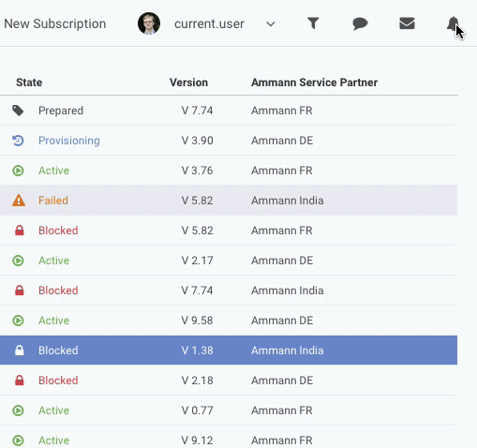Click Ammann India in the V 7.74 Blocked row
The image size is (477, 448).
pyautogui.click(x=288, y=291)
